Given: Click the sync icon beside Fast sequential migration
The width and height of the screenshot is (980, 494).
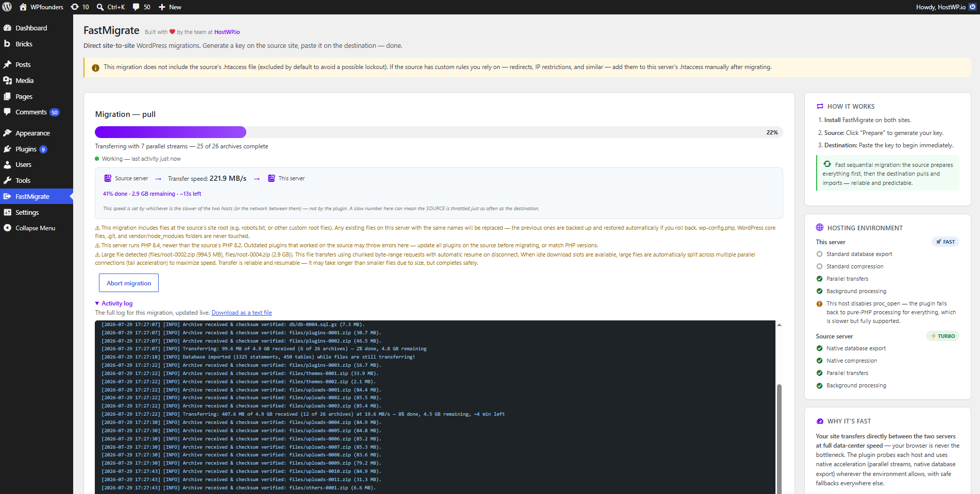Looking at the screenshot, I should point(827,164).
